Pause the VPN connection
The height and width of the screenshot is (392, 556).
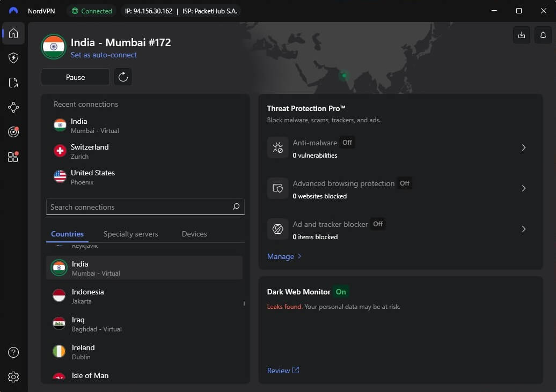click(x=75, y=77)
